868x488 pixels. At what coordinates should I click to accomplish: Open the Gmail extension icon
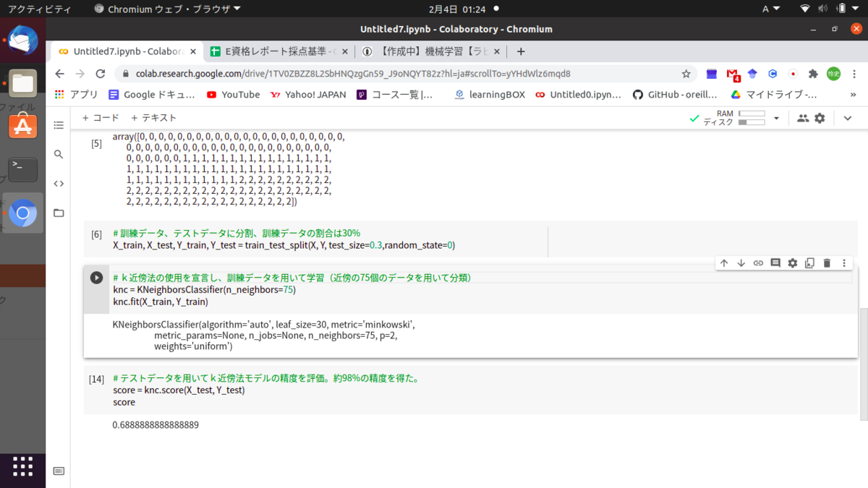733,74
